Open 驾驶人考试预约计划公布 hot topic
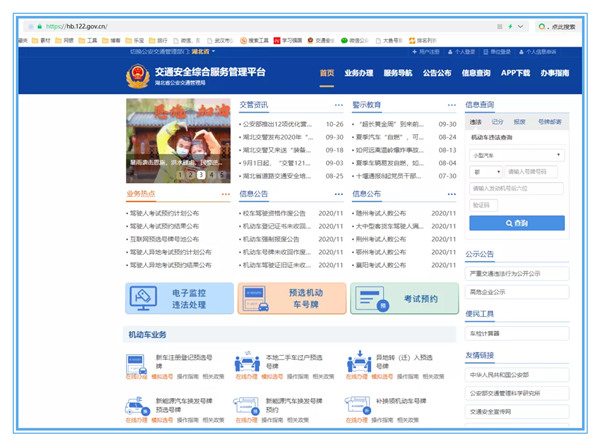This screenshot has height=446, width=600. (165, 213)
